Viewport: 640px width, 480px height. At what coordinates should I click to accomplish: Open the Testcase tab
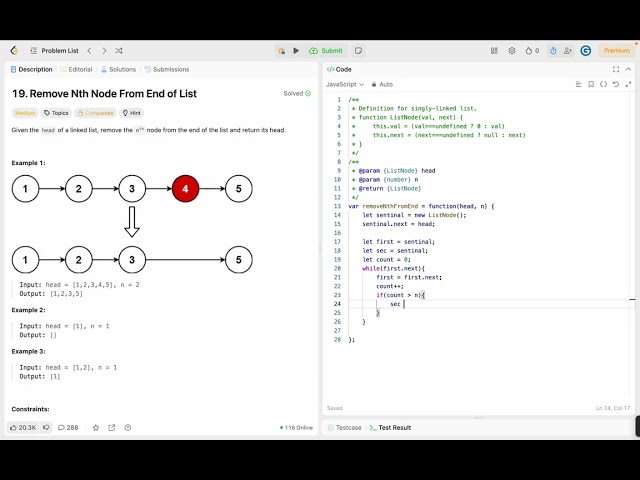point(345,428)
